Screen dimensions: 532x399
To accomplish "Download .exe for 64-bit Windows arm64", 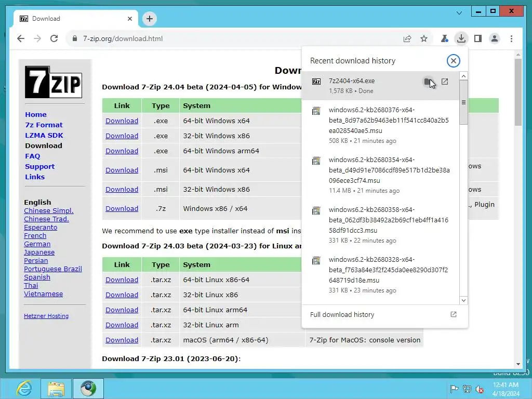I will [122, 151].
